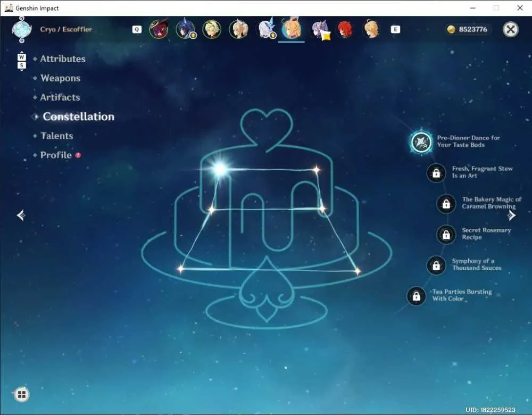Click the "Cryo / Escoffier" character title

(66, 29)
